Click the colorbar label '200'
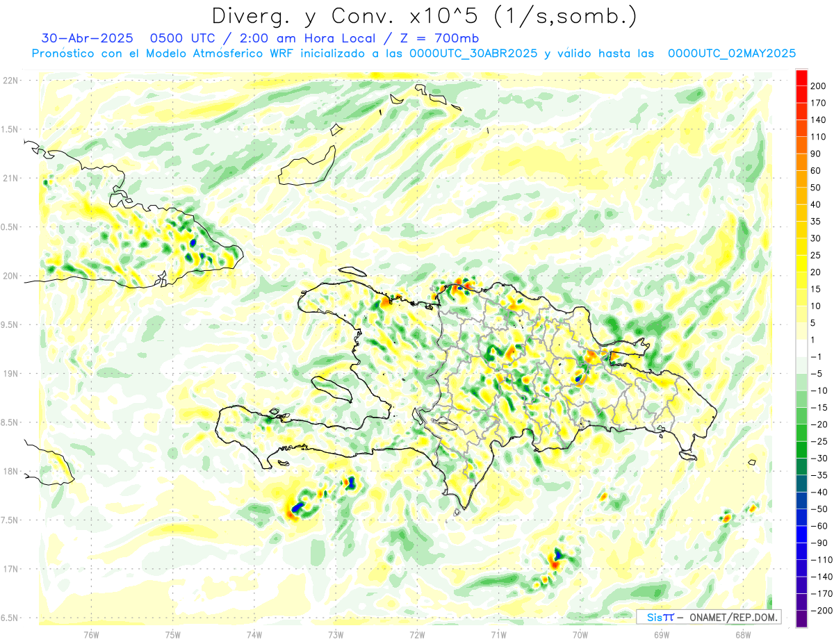 (x=818, y=86)
